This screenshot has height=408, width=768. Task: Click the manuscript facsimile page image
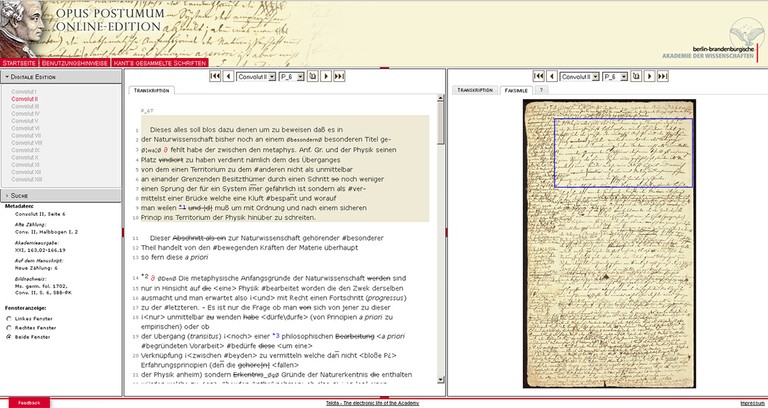(609, 243)
